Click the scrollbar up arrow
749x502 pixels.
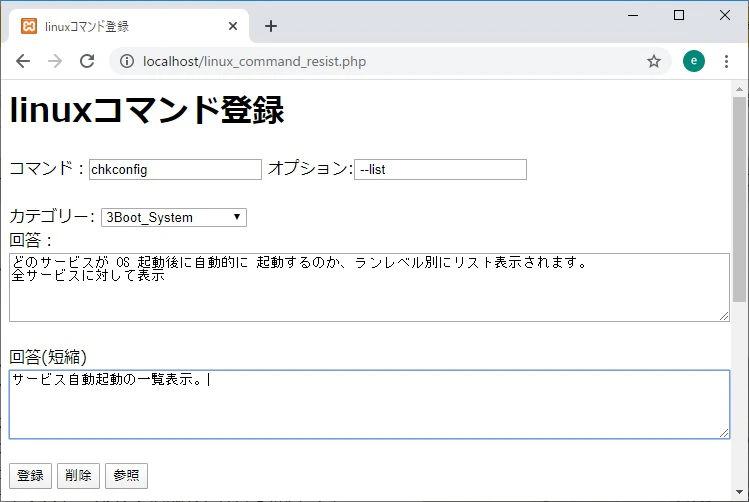739,89
